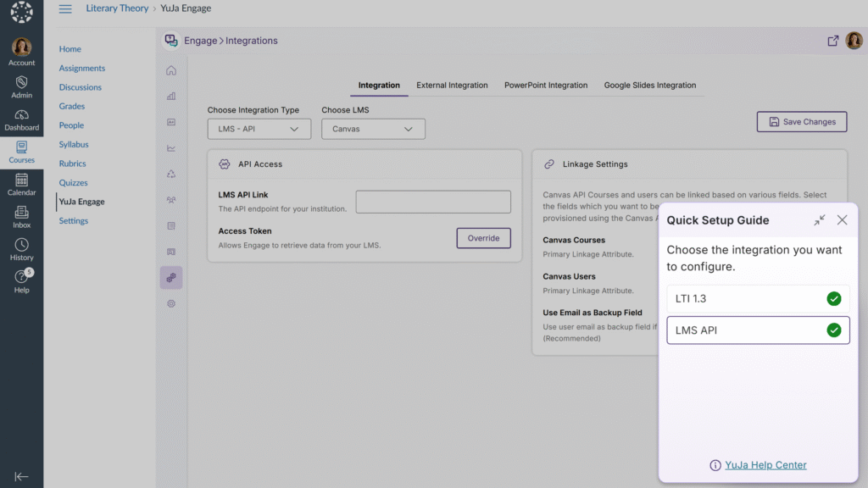Switch to the External Integration tab
Image resolution: width=868 pixels, height=488 pixels.
tap(452, 86)
